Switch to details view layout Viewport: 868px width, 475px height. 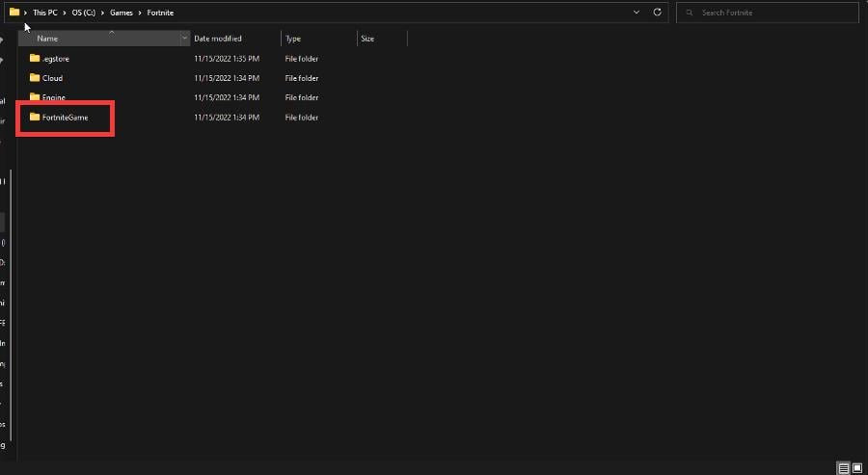coord(843,469)
